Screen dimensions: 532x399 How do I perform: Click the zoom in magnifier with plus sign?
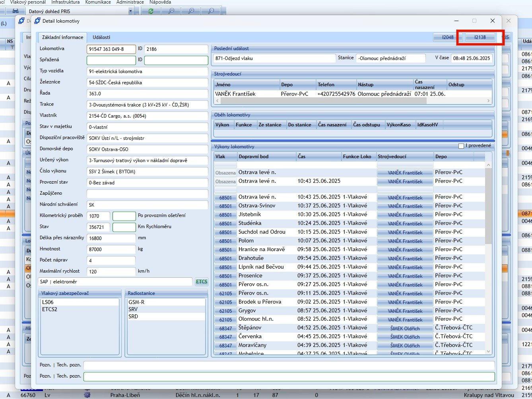tap(191, 11)
